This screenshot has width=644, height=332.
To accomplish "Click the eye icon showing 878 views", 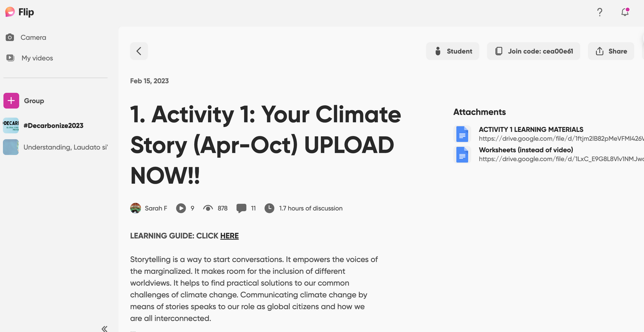I will coord(208,208).
